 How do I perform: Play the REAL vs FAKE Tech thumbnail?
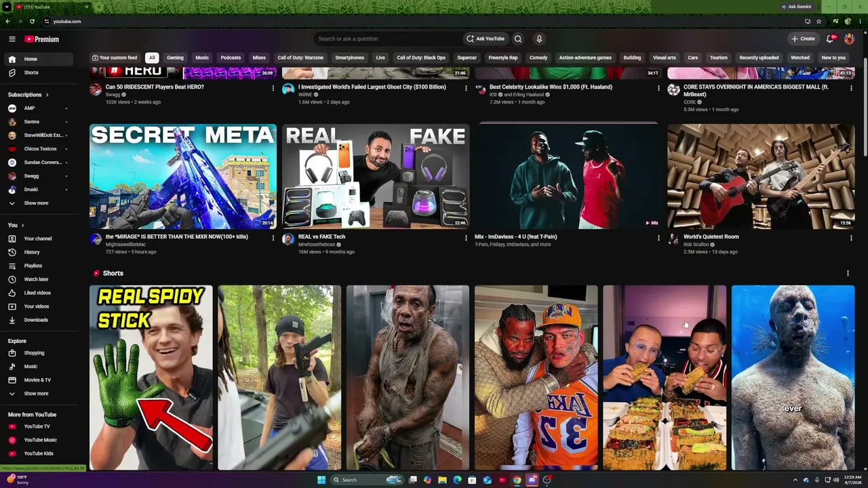[376, 176]
